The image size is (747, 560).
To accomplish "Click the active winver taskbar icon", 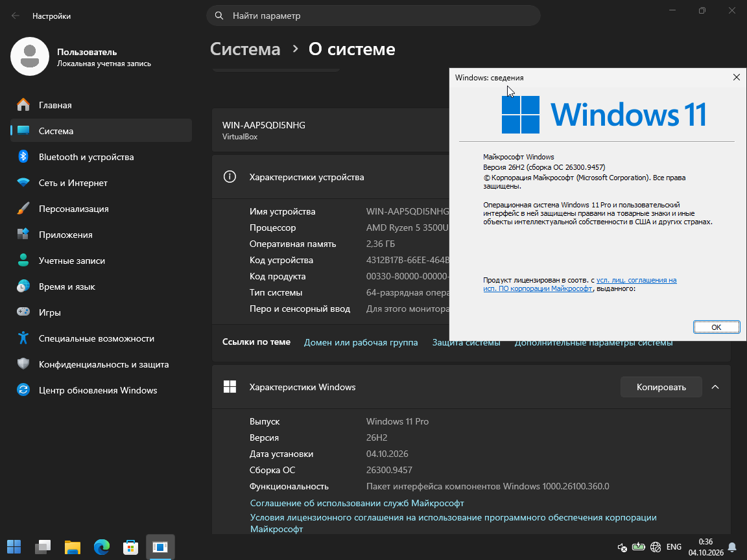I will pyautogui.click(x=160, y=546).
